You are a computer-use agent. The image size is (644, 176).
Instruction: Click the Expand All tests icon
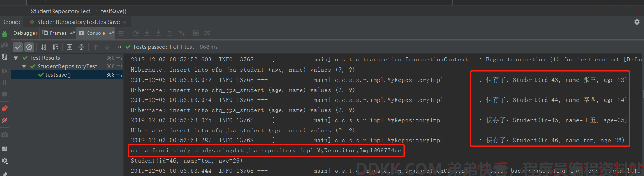pyautogui.click(x=70, y=47)
